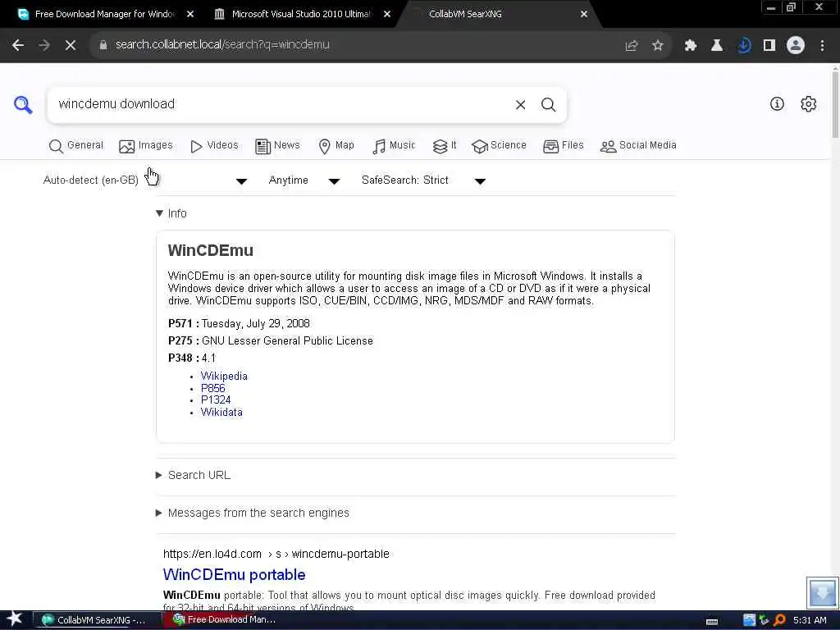Select the Videos search category
Viewport: 840px width, 630px height.
(214, 146)
